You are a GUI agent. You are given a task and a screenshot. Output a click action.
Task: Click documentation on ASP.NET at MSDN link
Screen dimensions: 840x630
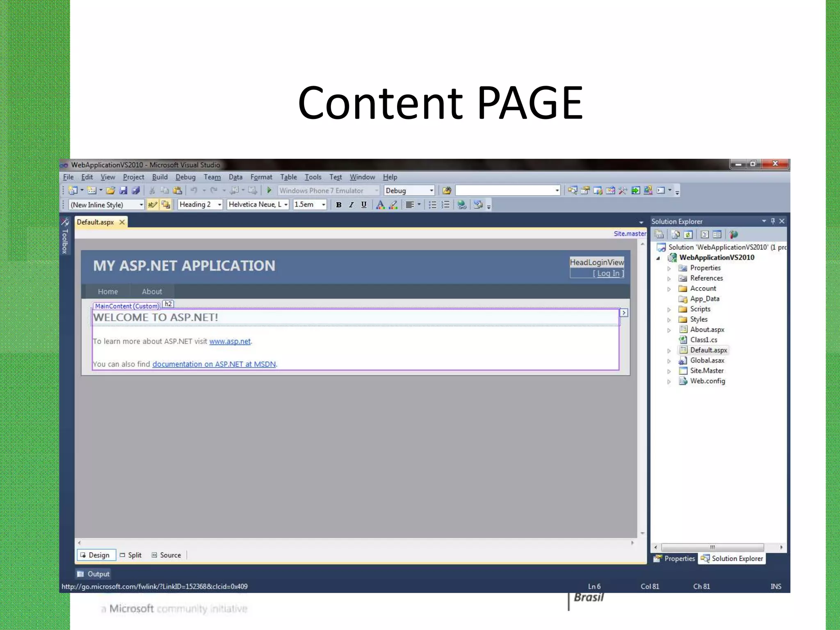pyautogui.click(x=214, y=364)
